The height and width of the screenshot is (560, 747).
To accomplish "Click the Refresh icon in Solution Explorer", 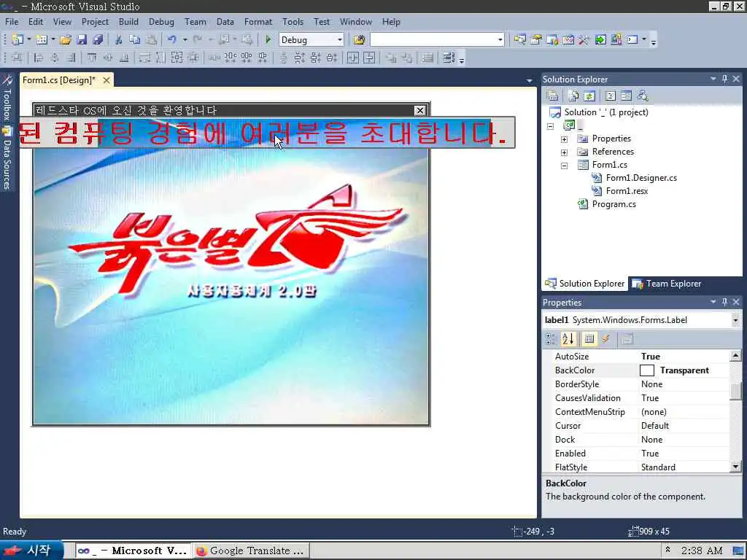I will click(x=589, y=96).
